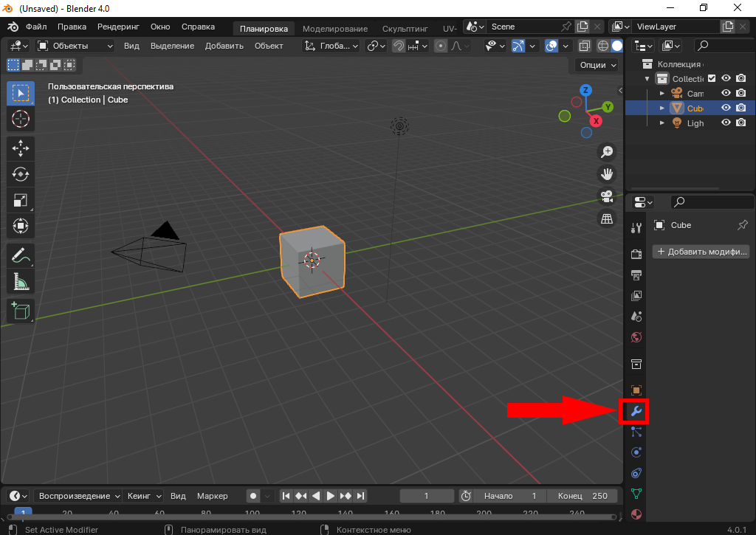Select the Measure tool
Image resolution: width=756 pixels, height=535 pixels.
[21, 281]
